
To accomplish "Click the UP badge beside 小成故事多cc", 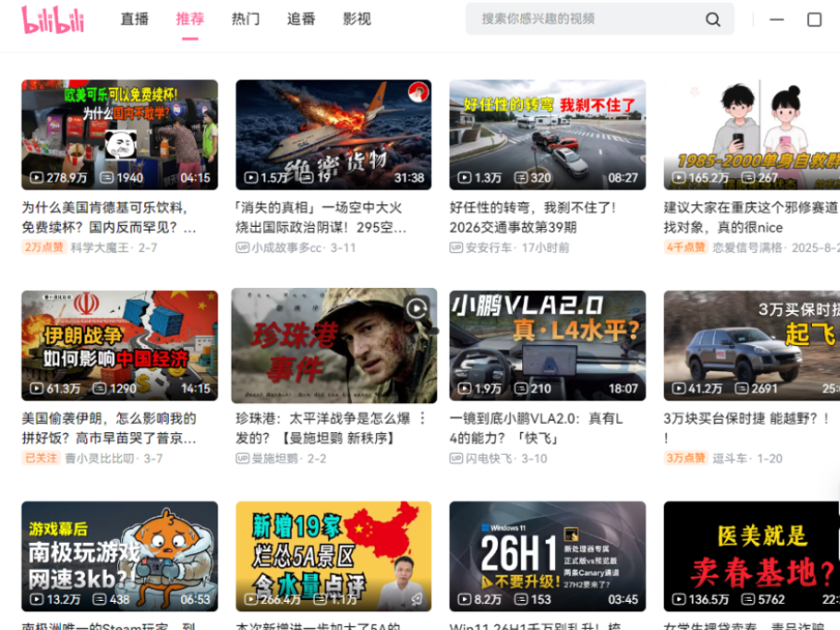I will pyautogui.click(x=243, y=247).
